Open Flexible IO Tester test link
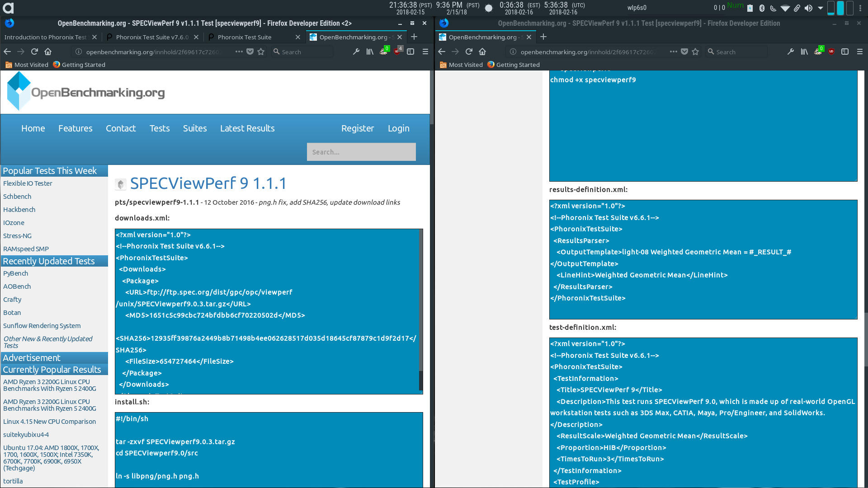 point(28,183)
